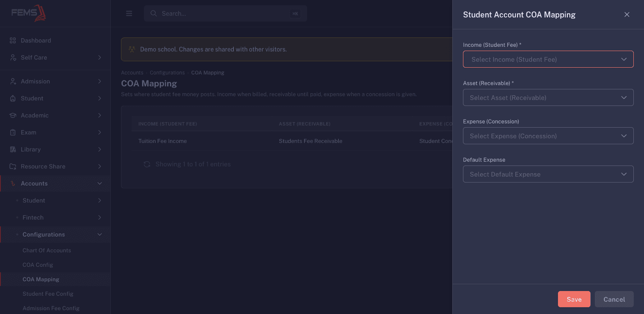Go to Accounts breadcrumb link
The width and height of the screenshot is (644, 314).
click(x=132, y=73)
